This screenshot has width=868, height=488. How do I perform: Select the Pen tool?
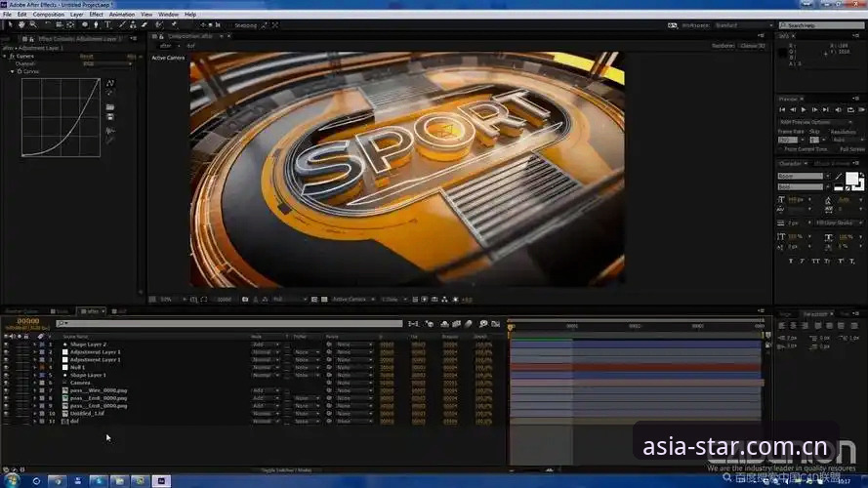pos(96,25)
